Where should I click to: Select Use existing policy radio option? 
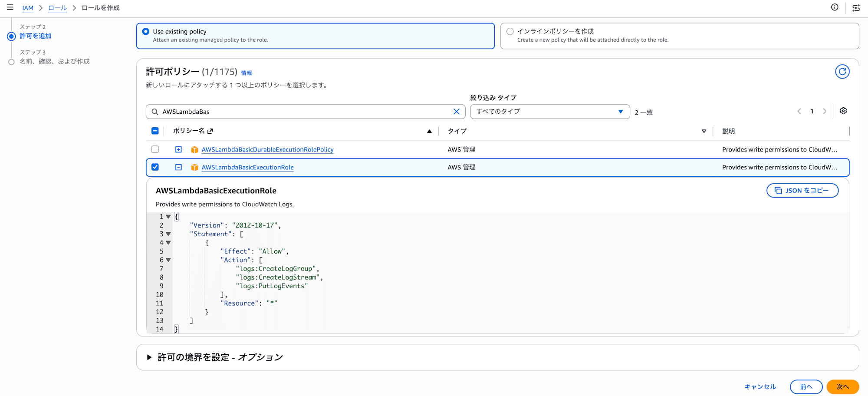(x=146, y=31)
